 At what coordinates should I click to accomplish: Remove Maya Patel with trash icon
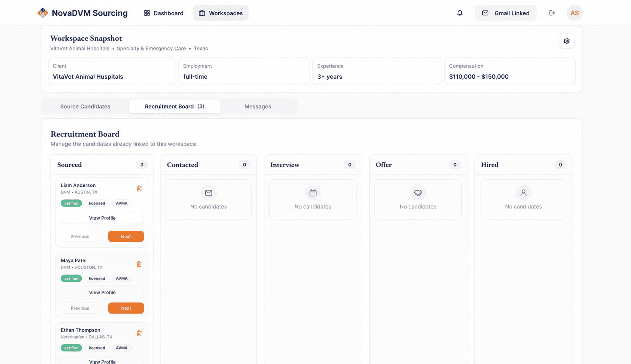click(x=139, y=264)
